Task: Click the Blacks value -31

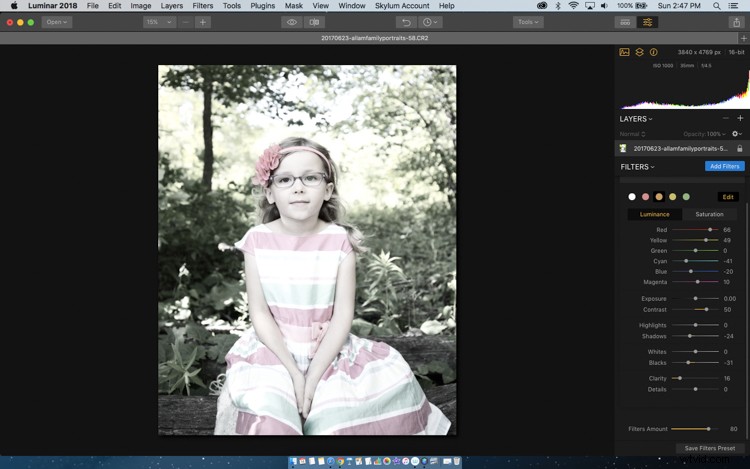Action: (x=728, y=363)
